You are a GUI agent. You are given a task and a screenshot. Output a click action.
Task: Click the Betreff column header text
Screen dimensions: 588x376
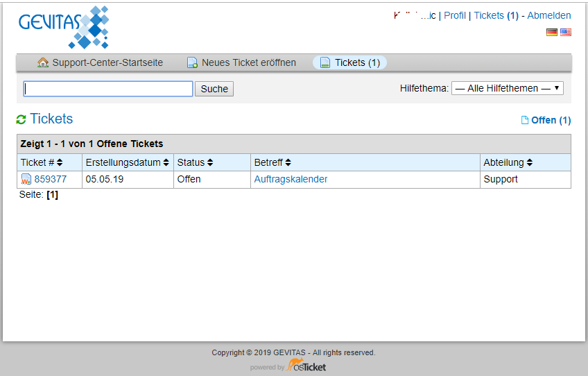click(x=268, y=162)
